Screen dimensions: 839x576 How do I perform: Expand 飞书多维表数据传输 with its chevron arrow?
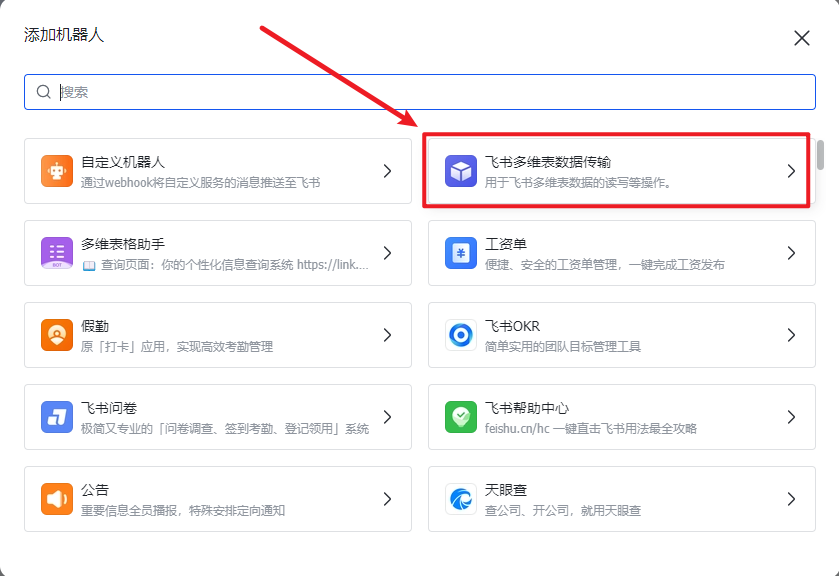pyautogui.click(x=791, y=171)
